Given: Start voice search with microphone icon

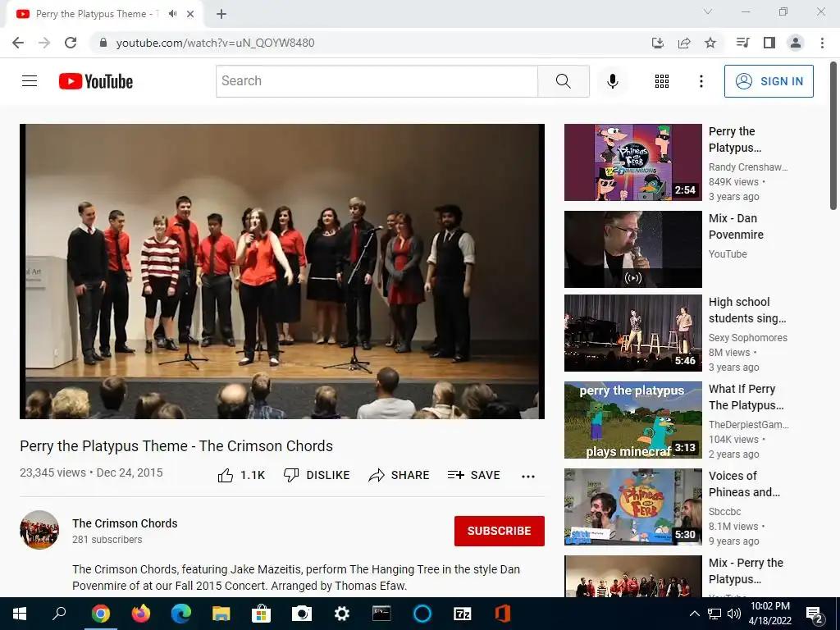Looking at the screenshot, I should pyautogui.click(x=612, y=81).
